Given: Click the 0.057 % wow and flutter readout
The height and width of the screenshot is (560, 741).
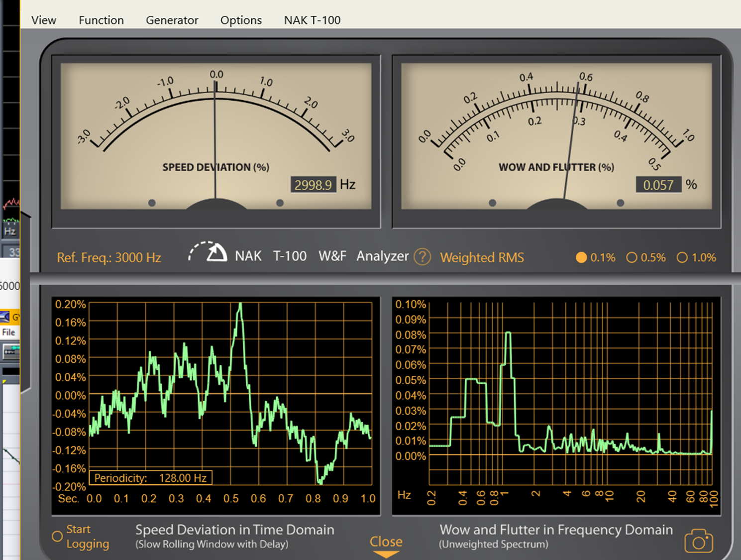Looking at the screenshot, I should [x=658, y=185].
